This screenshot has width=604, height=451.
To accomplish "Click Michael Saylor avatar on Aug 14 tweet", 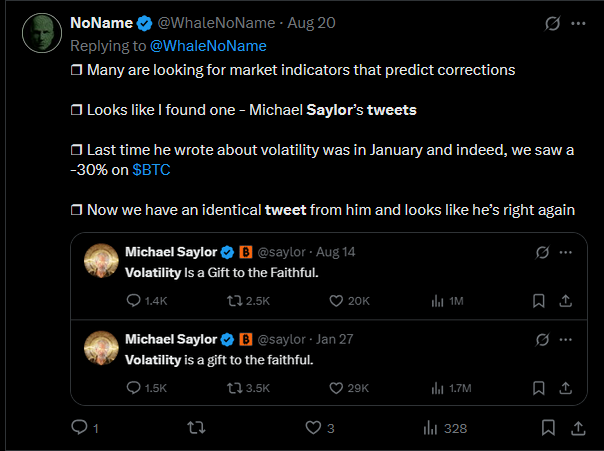I will (x=100, y=261).
